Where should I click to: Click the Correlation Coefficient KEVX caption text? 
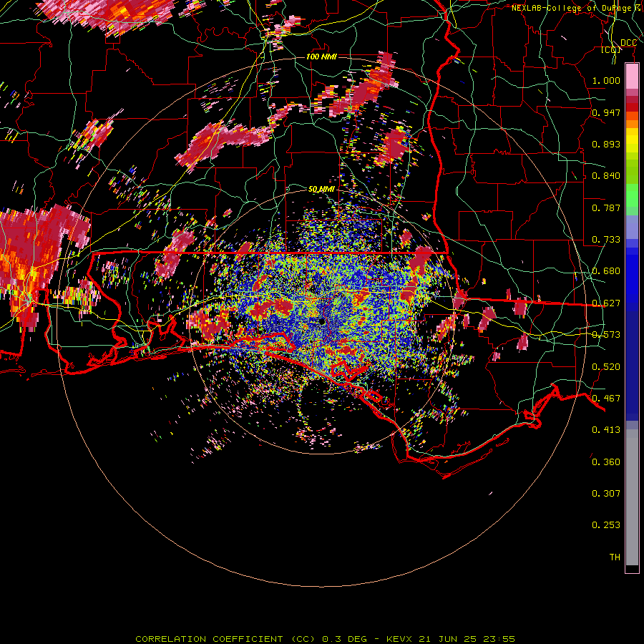(325, 639)
